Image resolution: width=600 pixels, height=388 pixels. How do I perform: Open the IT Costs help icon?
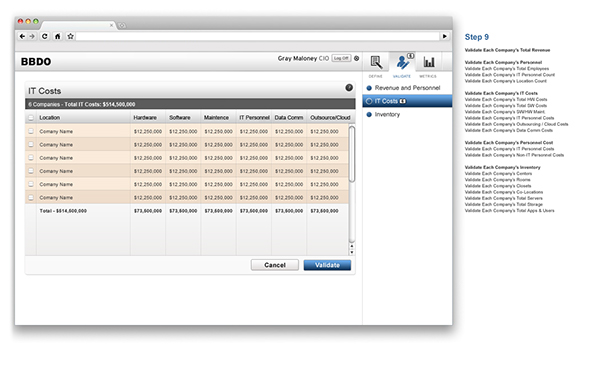point(349,88)
